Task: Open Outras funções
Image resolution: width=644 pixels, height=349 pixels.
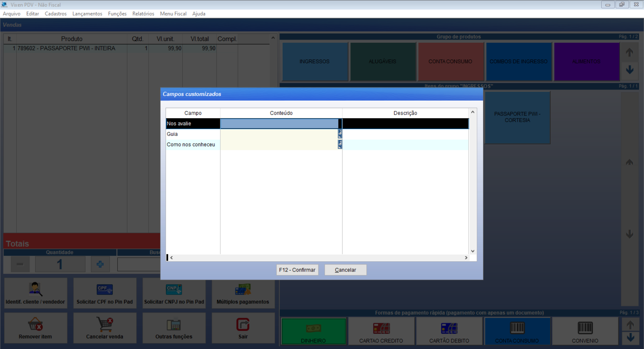Action: (x=174, y=328)
